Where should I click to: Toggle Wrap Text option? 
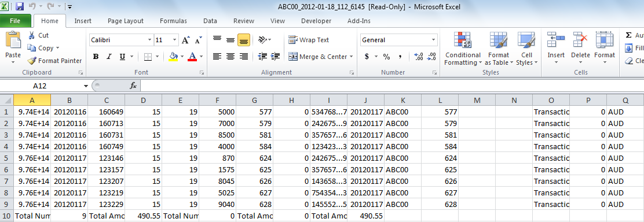pos(309,40)
